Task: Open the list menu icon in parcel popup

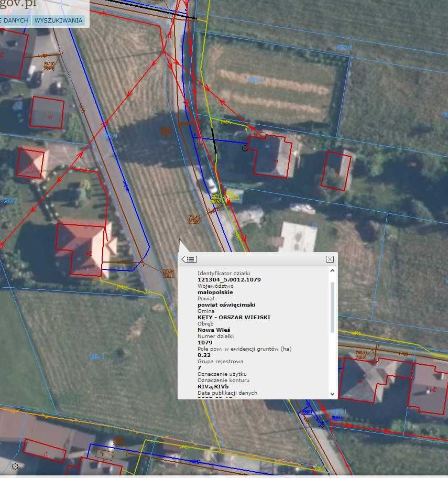Action: coord(189,259)
